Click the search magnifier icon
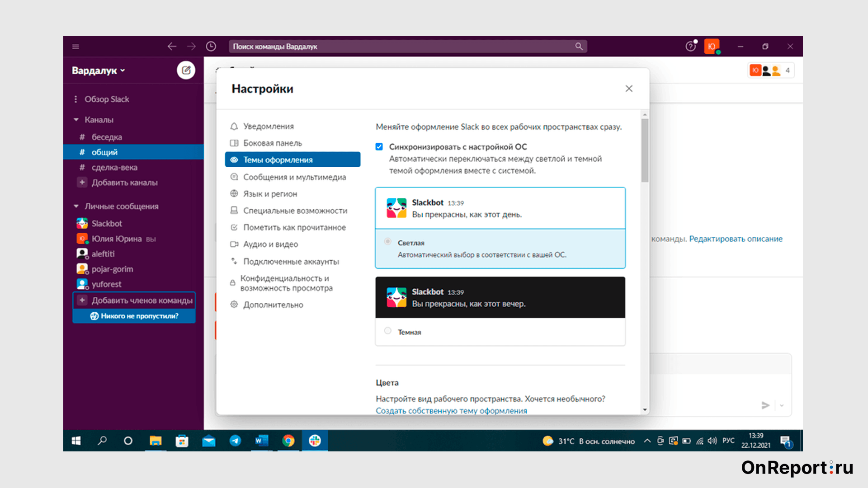Image resolution: width=868 pixels, height=488 pixels. point(579,47)
